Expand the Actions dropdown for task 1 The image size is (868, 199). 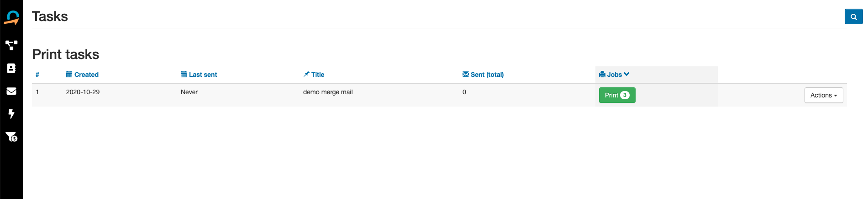click(x=823, y=95)
